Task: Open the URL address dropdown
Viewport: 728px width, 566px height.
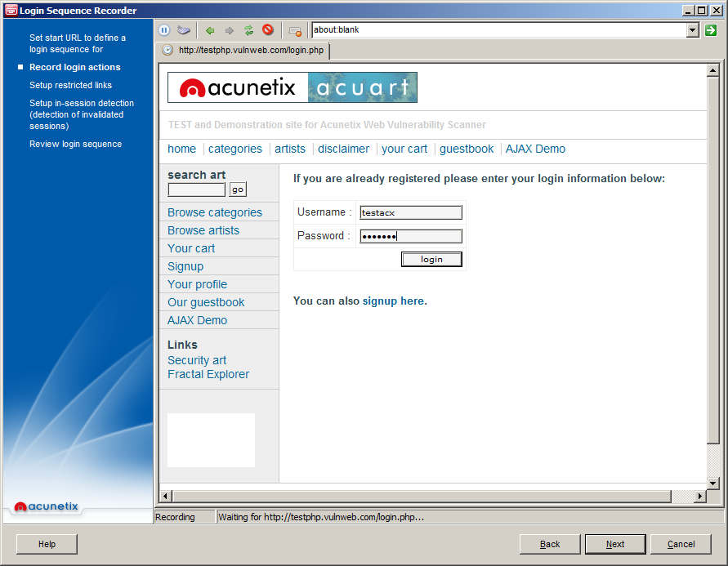Action: click(x=692, y=30)
